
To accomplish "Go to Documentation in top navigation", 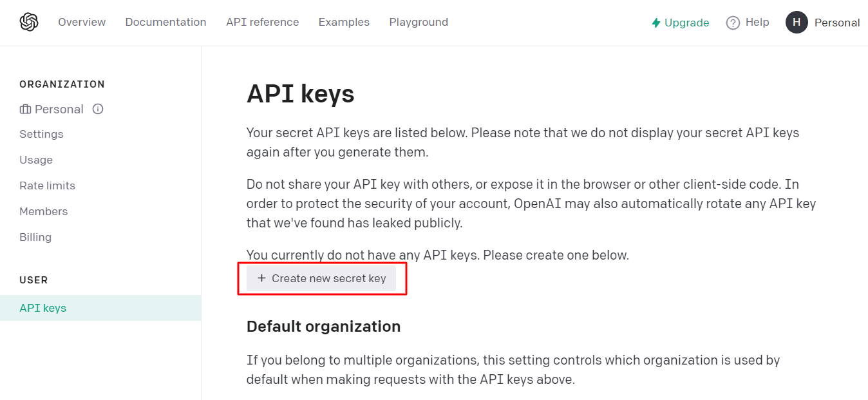I will point(165,22).
